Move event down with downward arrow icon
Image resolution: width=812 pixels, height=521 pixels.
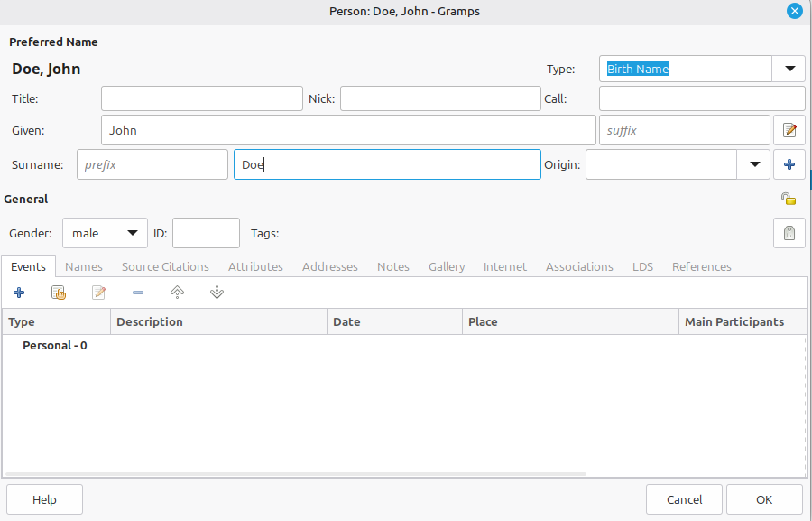[x=217, y=293]
